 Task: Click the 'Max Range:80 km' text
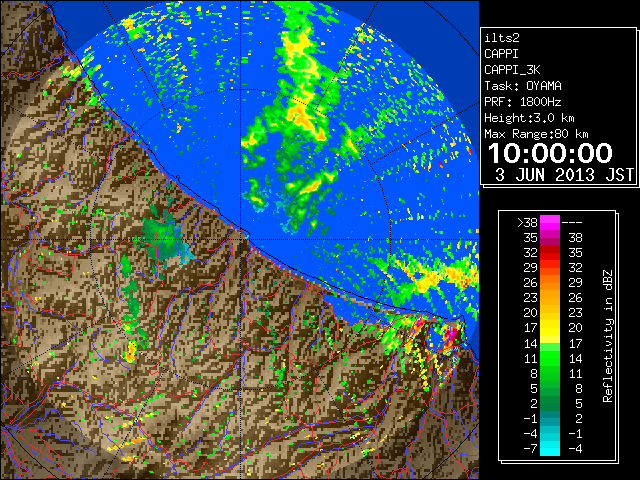[536, 134]
